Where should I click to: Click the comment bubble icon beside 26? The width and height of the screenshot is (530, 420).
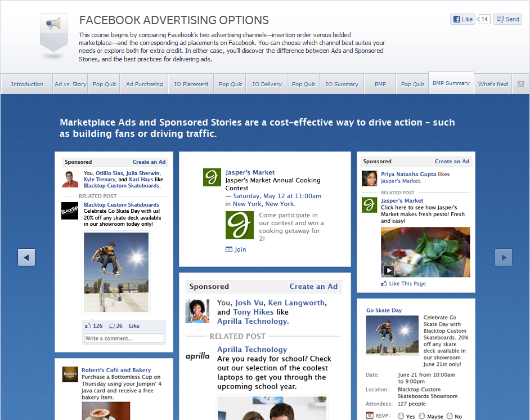coord(112,326)
